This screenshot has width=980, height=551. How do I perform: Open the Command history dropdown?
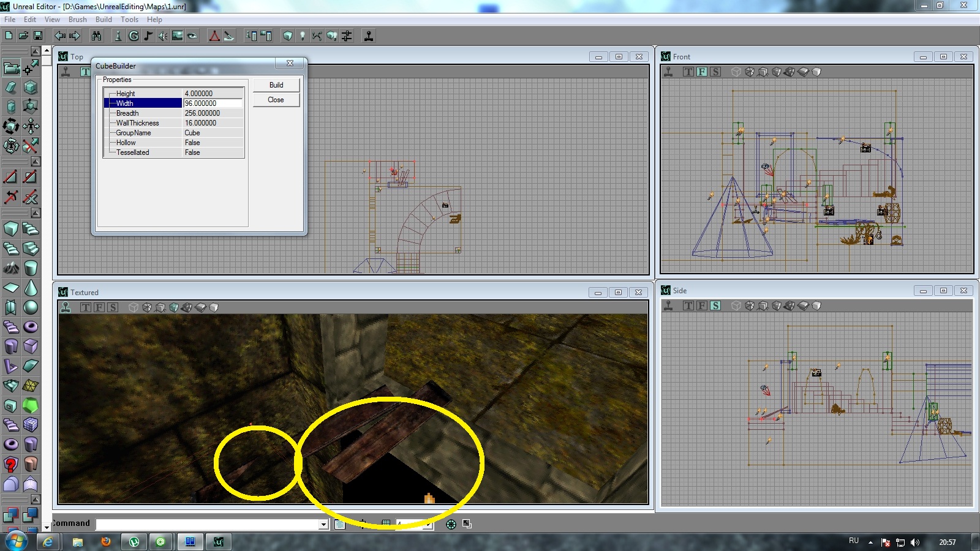coord(323,524)
